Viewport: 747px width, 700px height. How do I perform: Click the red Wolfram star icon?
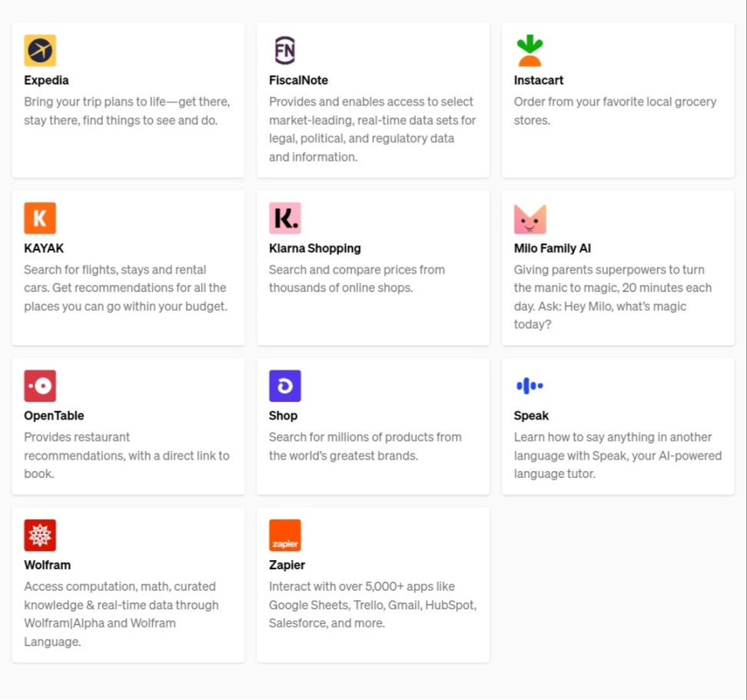point(40,536)
